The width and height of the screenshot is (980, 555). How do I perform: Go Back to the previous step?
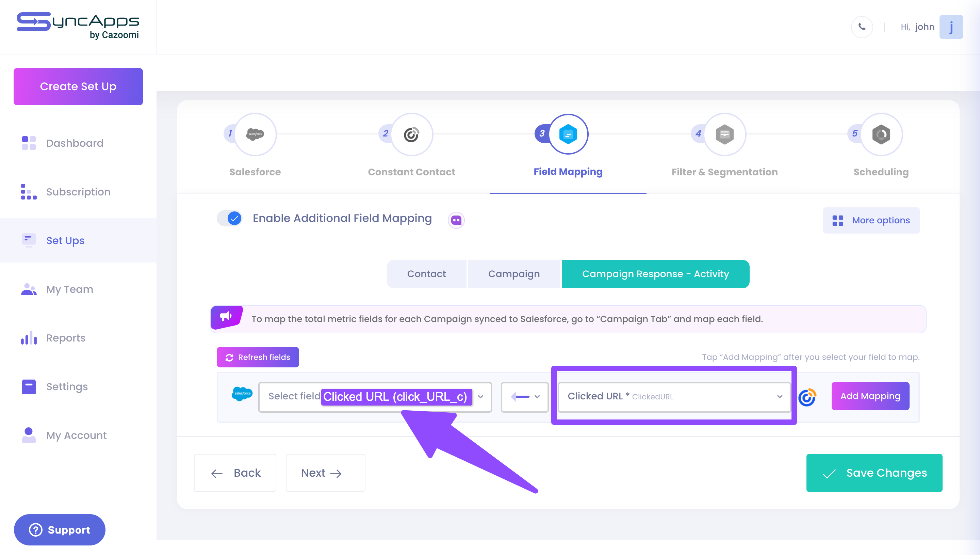(x=235, y=473)
